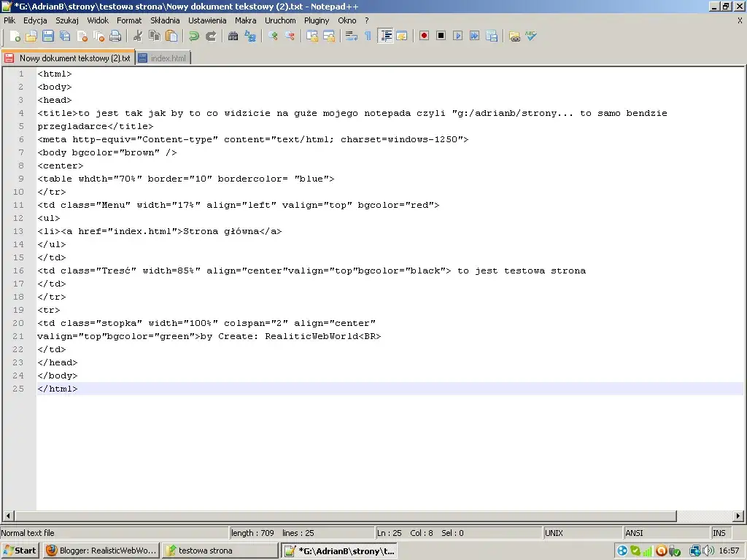Save the current file with floppy icon
The width and height of the screenshot is (747, 560).
48,36
